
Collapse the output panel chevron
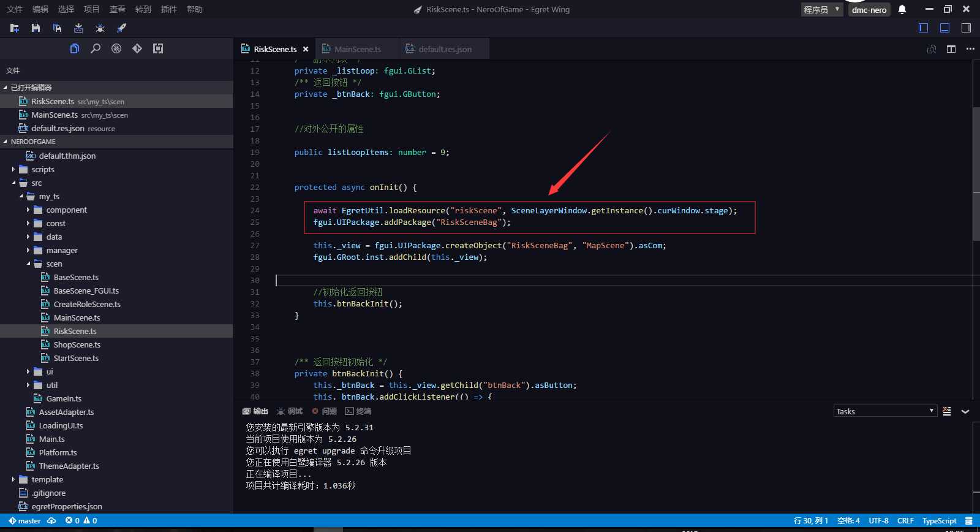point(965,411)
